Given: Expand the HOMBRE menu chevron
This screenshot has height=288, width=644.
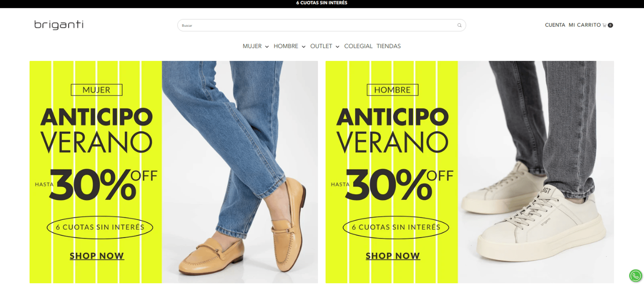Looking at the screenshot, I should 304,47.
